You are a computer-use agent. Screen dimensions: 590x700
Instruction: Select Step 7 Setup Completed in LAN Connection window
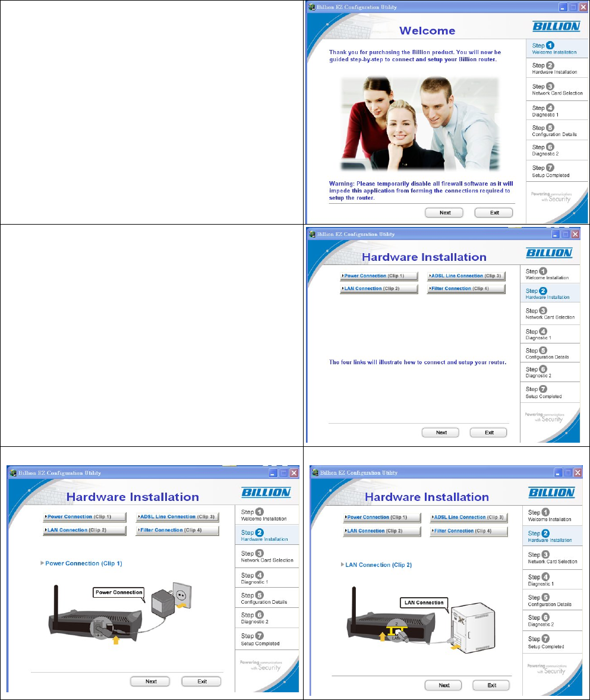tap(553, 642)
